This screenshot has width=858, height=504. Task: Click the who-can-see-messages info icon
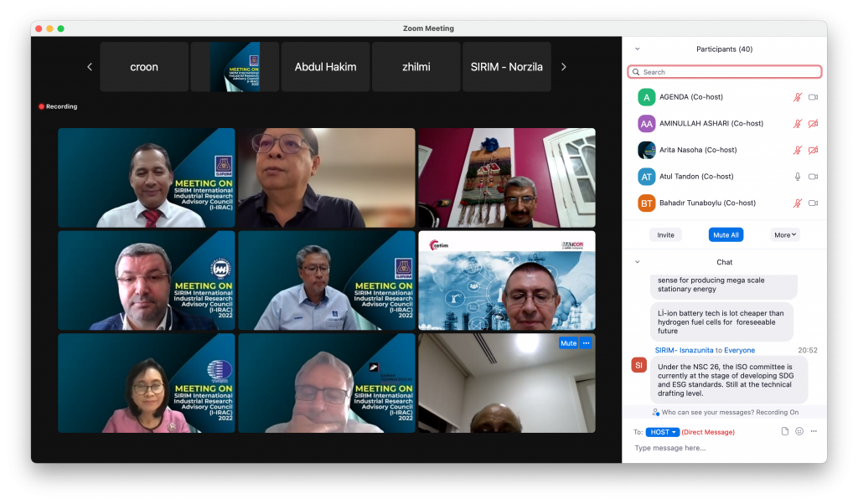pyautogui.click(x=655, y=412)
